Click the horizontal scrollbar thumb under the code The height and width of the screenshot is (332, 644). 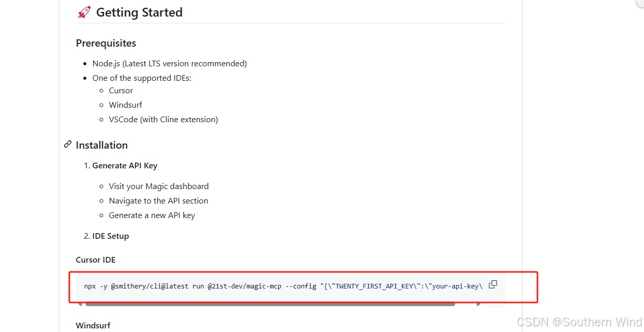[271, 304]
